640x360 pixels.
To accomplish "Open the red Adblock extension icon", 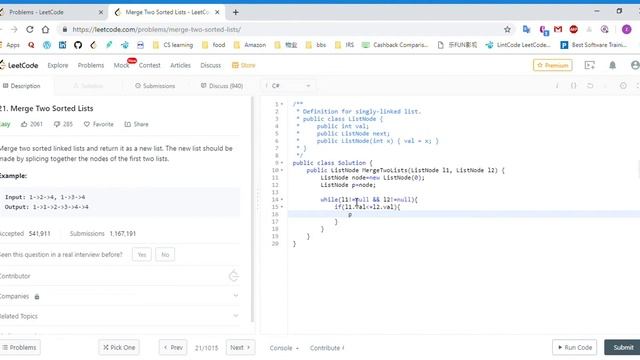I will pos(573,29).
